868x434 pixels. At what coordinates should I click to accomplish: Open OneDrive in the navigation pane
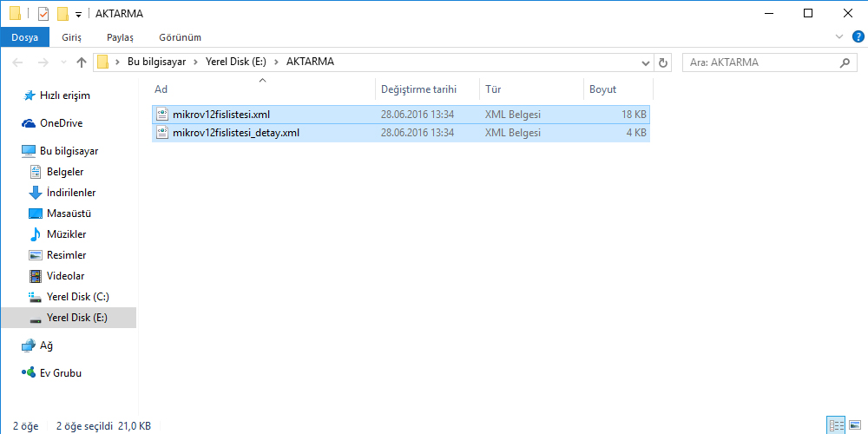tap(61, 123)
